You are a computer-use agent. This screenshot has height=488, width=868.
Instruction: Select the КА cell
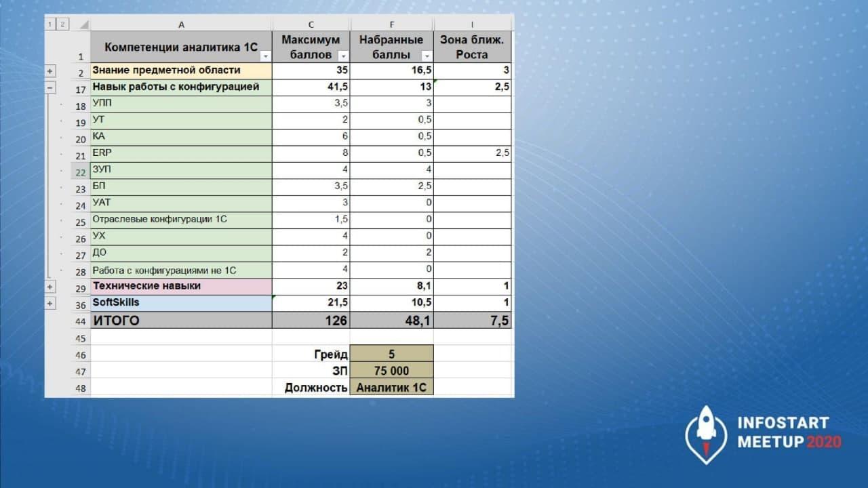(181, 137)
